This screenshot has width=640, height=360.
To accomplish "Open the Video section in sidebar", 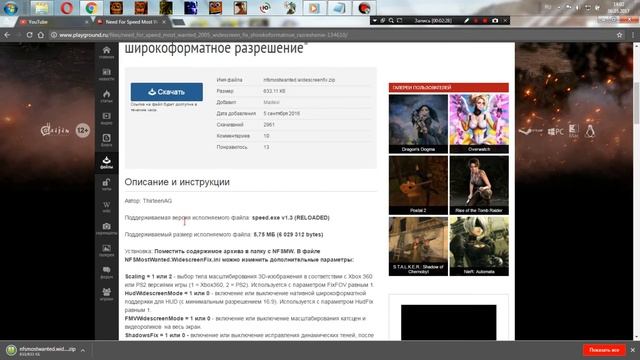I will (107, 118).
